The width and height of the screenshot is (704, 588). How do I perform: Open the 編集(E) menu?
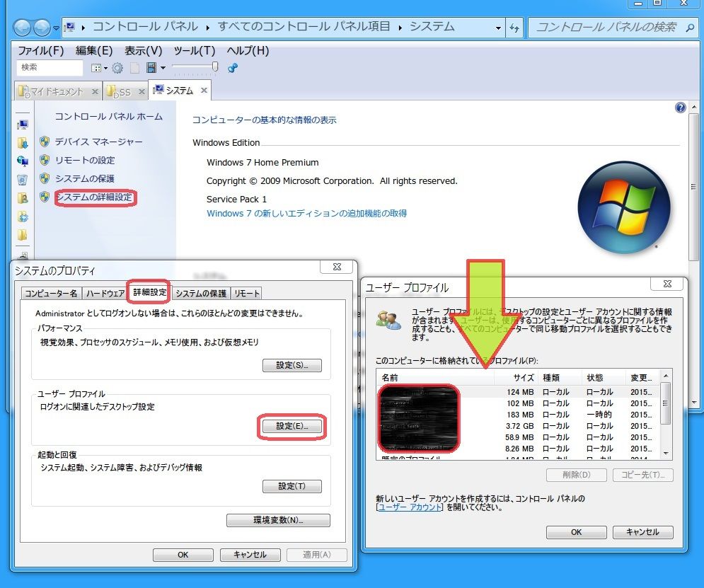pyautogui.click(x=94, y=50)
